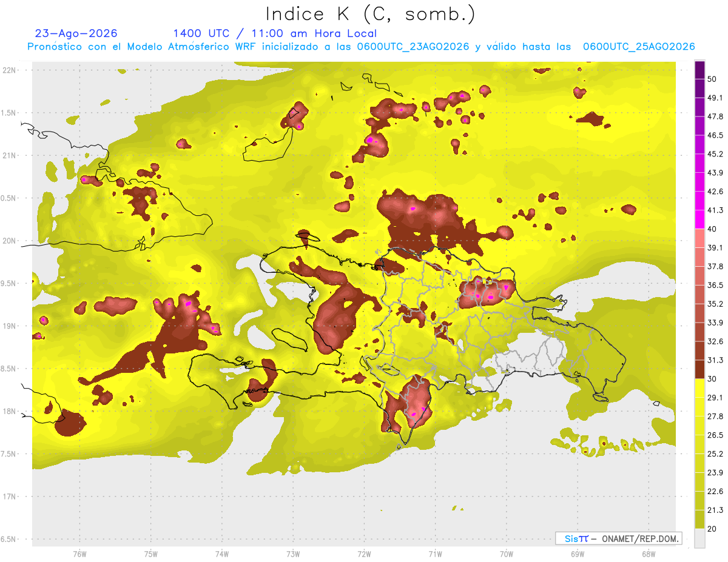Click the colorbar label "39.1"
The height and width of the screenshot is (562, 728).
tap(715, 247)
